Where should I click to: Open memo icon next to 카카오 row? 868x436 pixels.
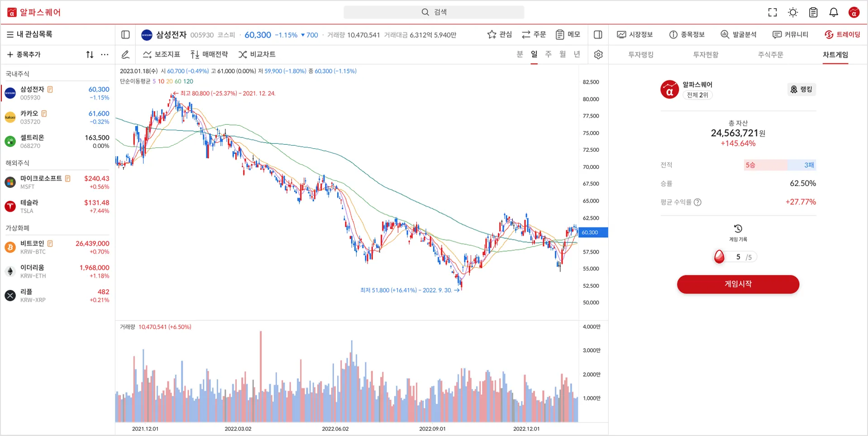(44, 114)
